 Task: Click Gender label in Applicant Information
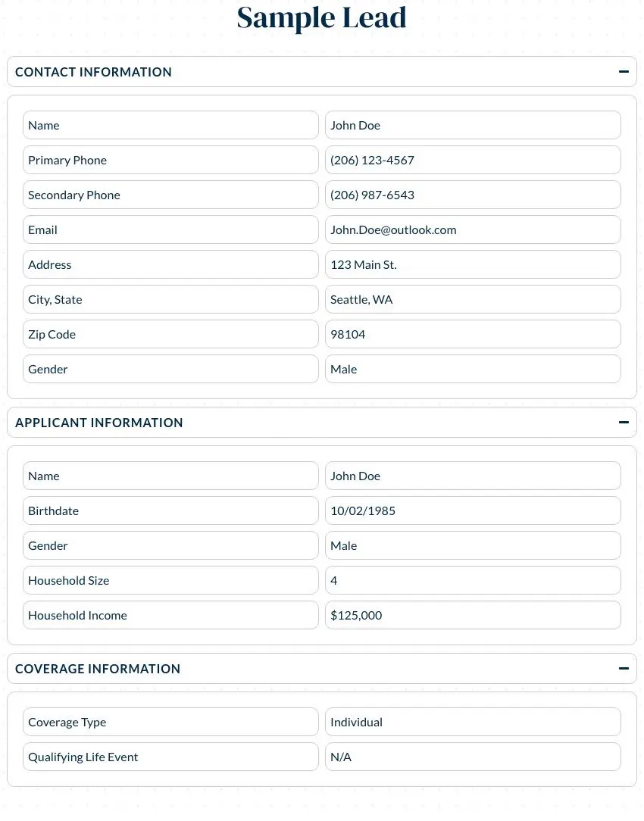tap(170, 545)
